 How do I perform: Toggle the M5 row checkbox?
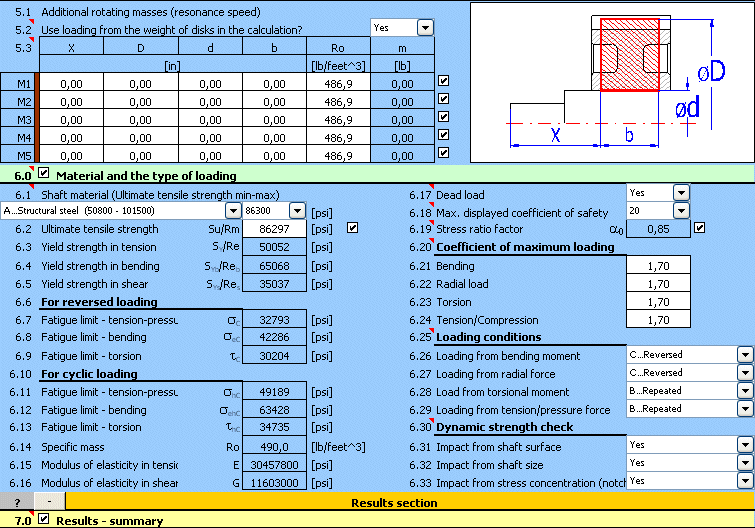(x=443, y=153)
